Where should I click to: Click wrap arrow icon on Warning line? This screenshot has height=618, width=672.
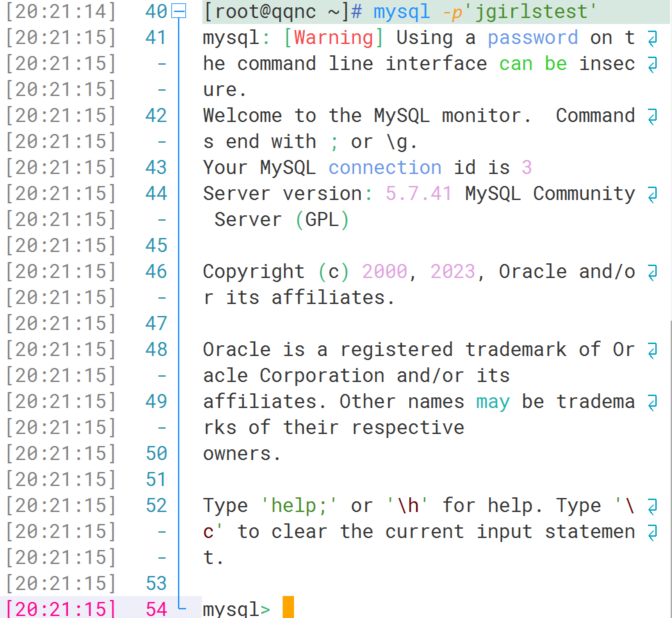click(652, 39)
